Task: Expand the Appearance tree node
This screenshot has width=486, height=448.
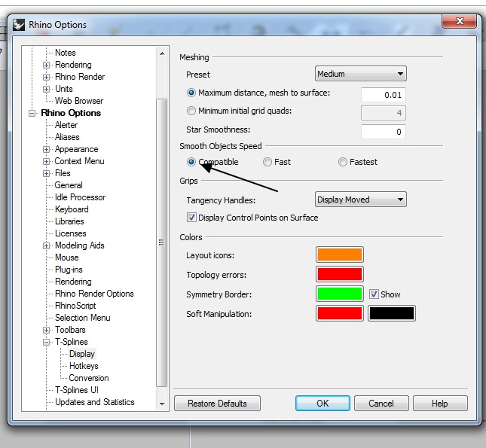Action: tap(46, 150)
